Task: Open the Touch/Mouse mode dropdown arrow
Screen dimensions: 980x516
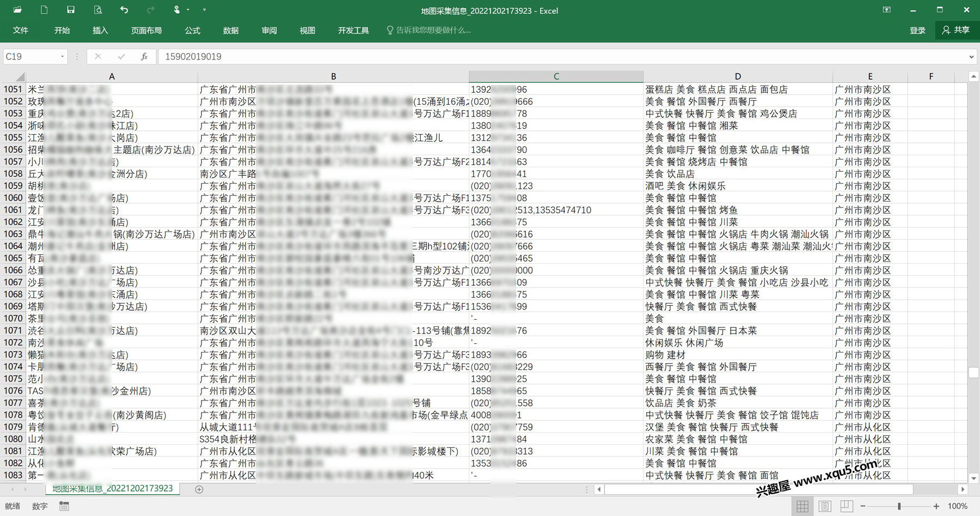Action: pos(188,10)
